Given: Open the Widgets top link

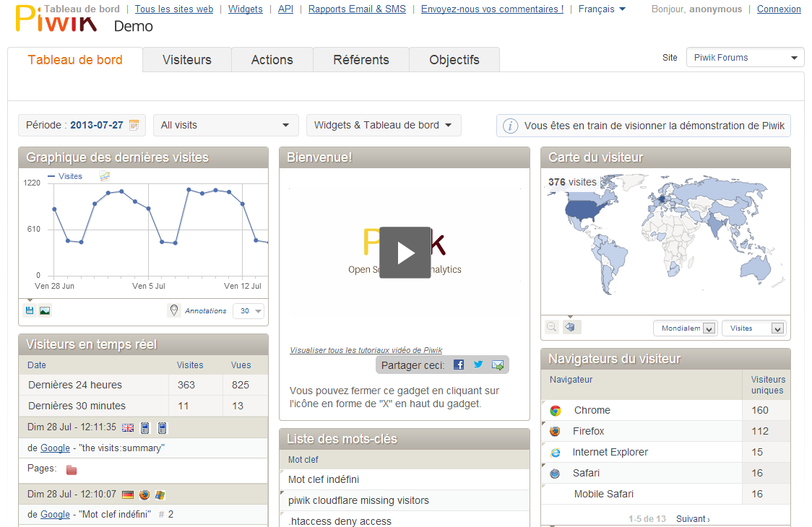Looking at the screenshot, I should pos(246,9).
